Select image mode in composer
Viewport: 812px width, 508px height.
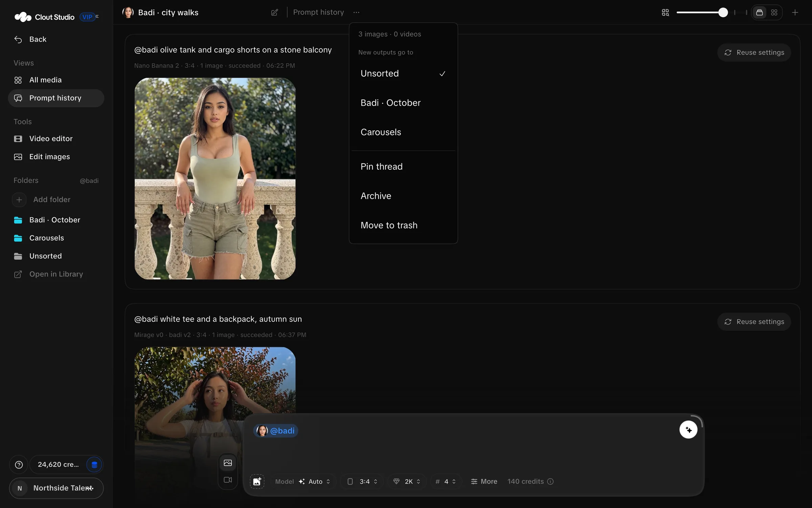228,463
